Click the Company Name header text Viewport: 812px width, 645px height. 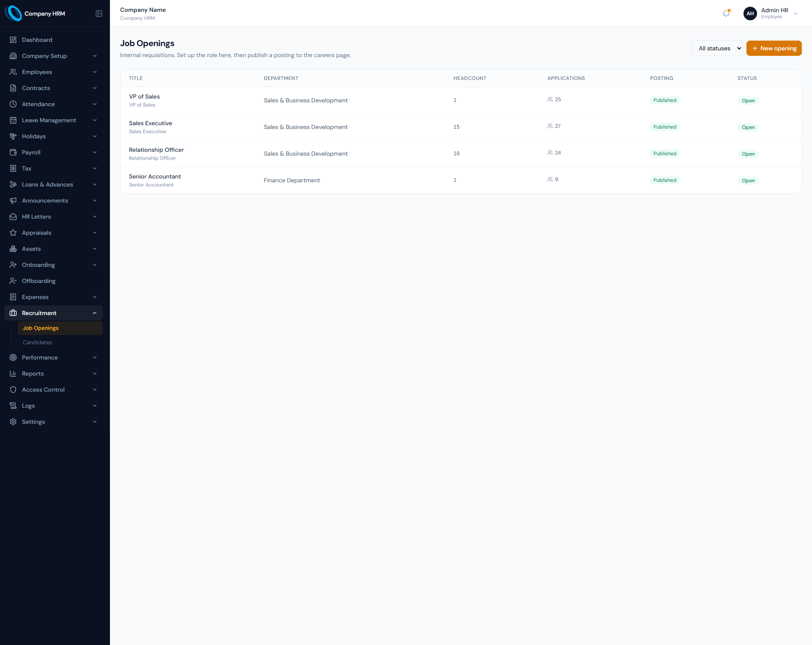click(143, 10)
